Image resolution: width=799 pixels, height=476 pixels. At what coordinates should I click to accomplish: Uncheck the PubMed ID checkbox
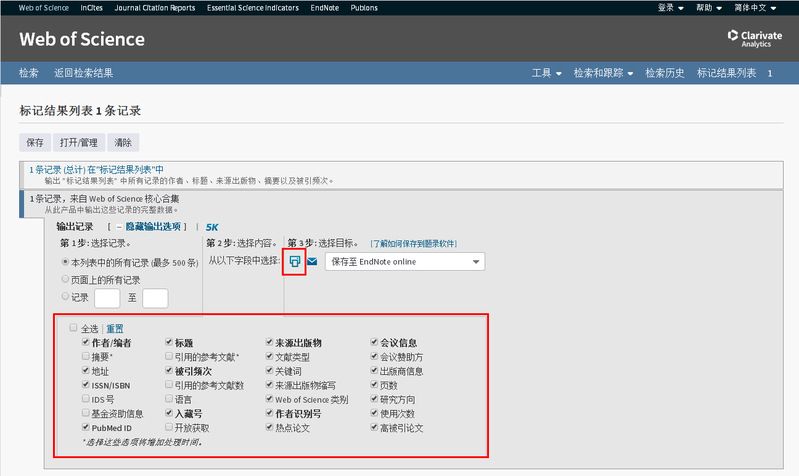pyautogui.click(x=86, y=427)
